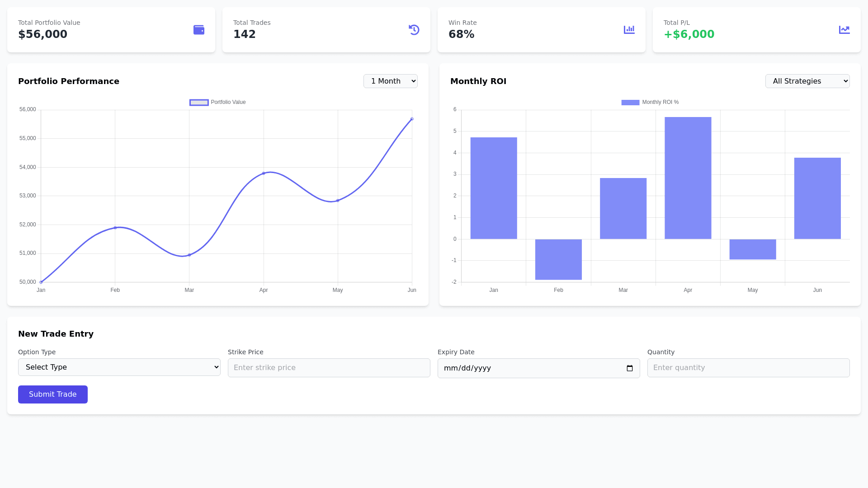This screenshot has height=488, width=868.
Task: Click the history clock icon on Total Trades
Action: coord(414,30)
